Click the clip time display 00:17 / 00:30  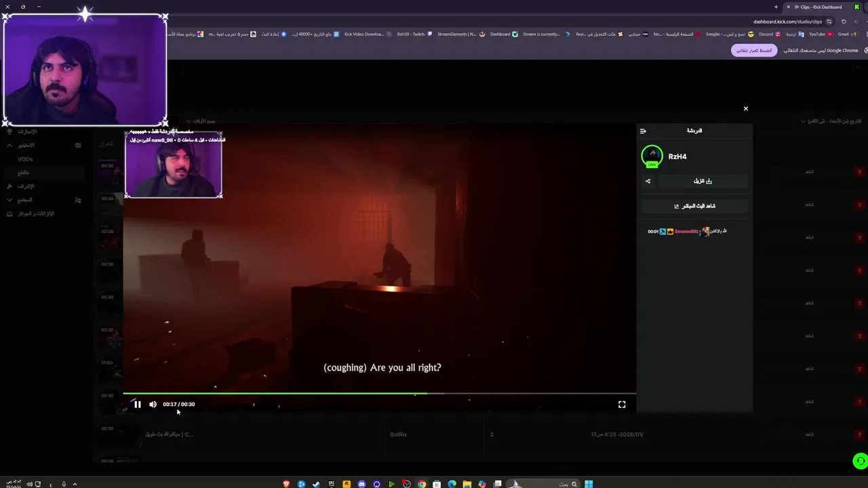(178, 405)
